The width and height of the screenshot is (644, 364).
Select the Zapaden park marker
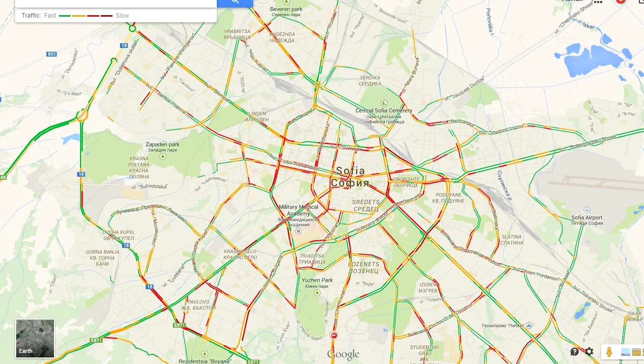click(x=163, y=155)
